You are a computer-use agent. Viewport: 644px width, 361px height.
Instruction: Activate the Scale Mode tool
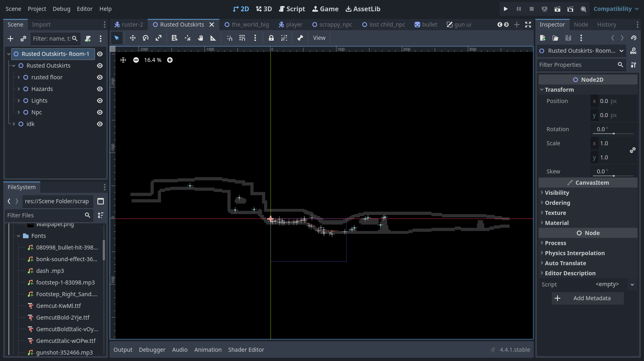[x=159, y=38]
